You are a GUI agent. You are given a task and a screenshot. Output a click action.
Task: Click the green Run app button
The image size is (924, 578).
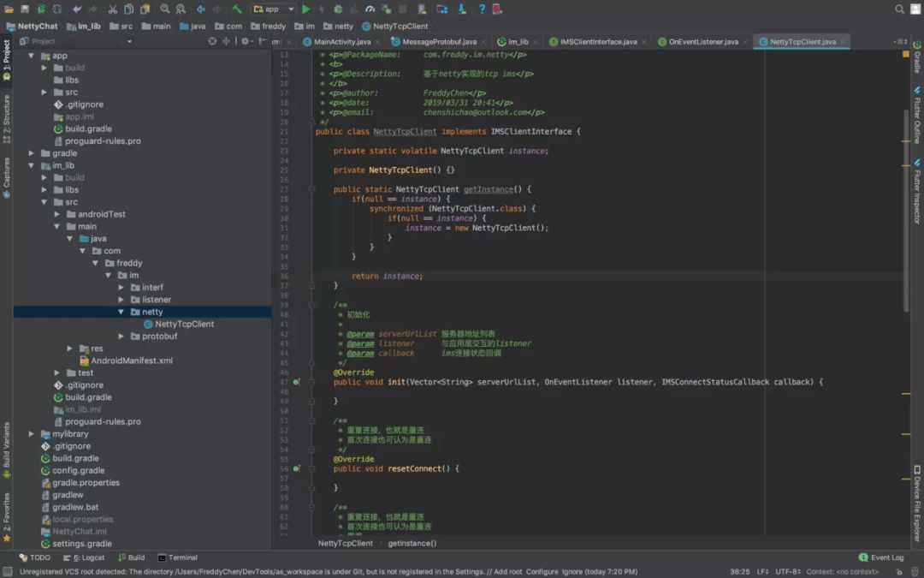point(305,9)
